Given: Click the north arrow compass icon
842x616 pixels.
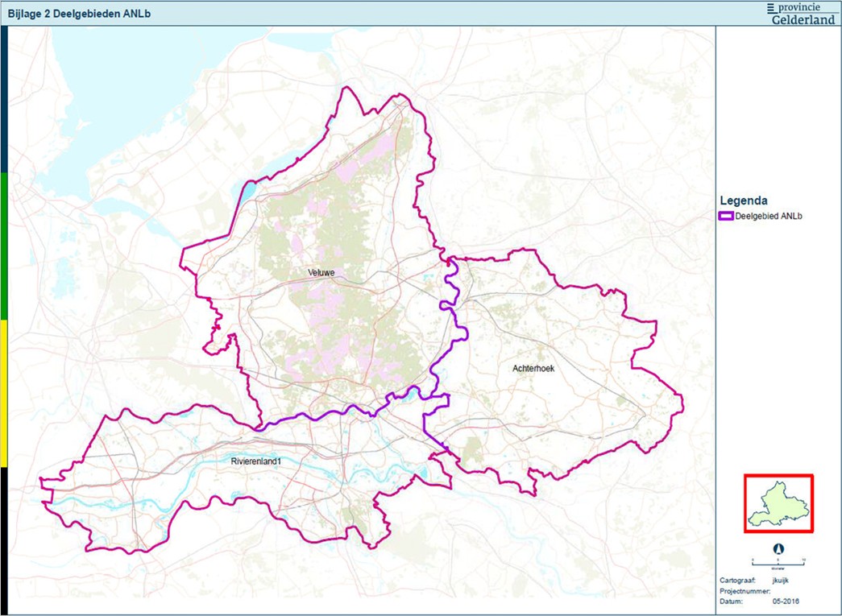Looking at the screenshot, I should click(778, 548).
